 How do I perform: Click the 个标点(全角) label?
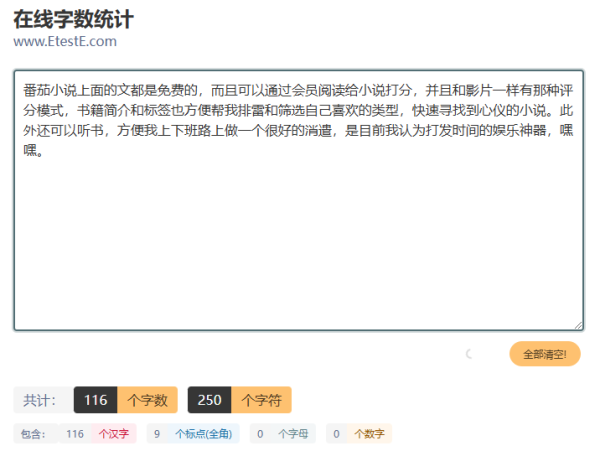[203, 434]
